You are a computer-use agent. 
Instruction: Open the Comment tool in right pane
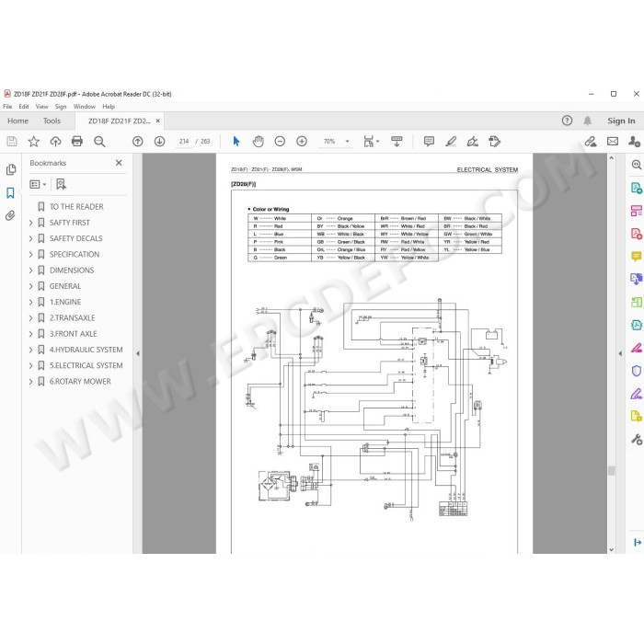click(637, 257)
